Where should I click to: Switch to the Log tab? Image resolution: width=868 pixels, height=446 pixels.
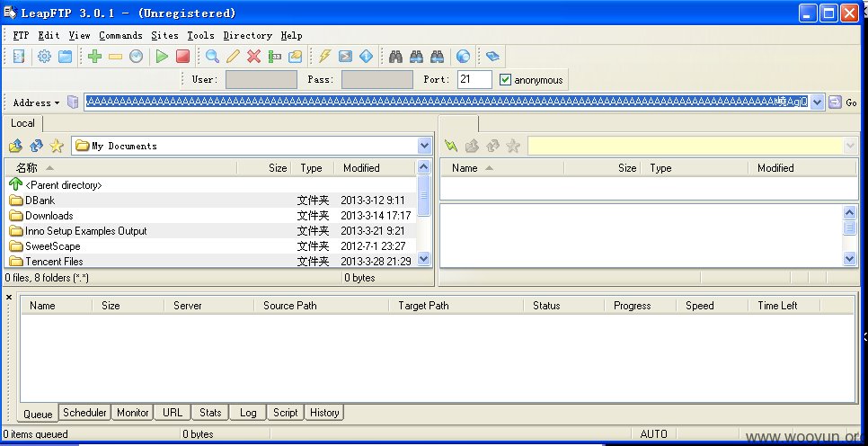pos(247,412)
